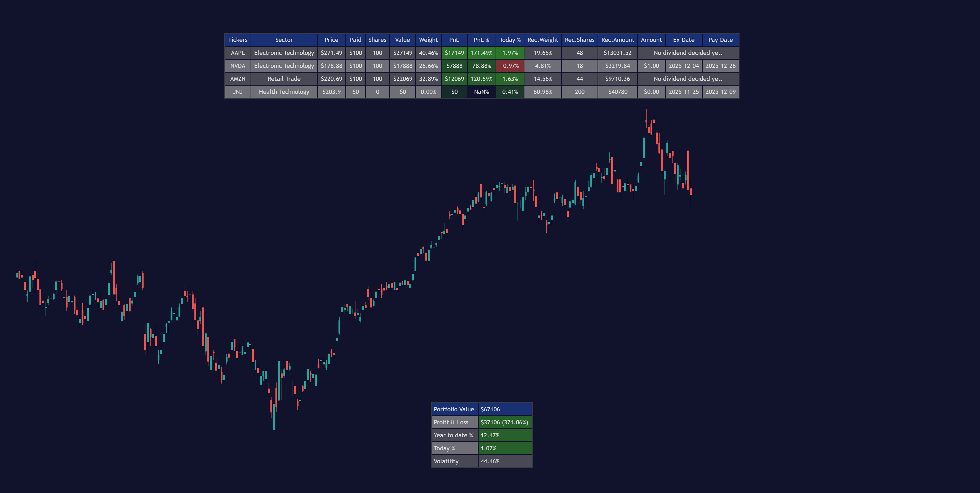This screenshot has width=980, height=493.
Task: Click the Volatility 44.46% value cell
Action: point(505,461)
